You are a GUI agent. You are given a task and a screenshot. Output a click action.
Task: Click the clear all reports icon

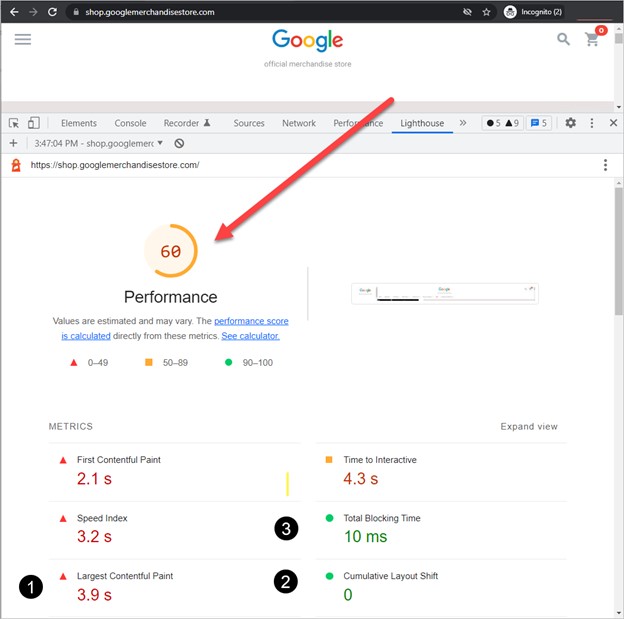(x=179, y=143)
